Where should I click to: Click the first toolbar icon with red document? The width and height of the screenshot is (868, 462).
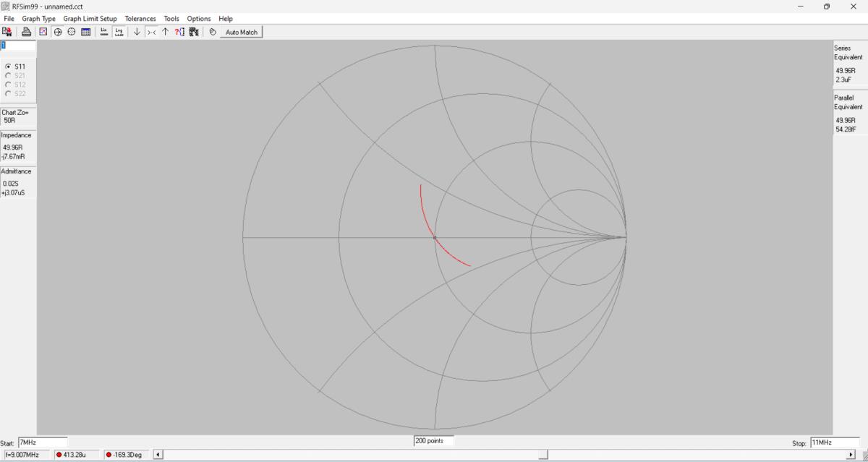7,32
